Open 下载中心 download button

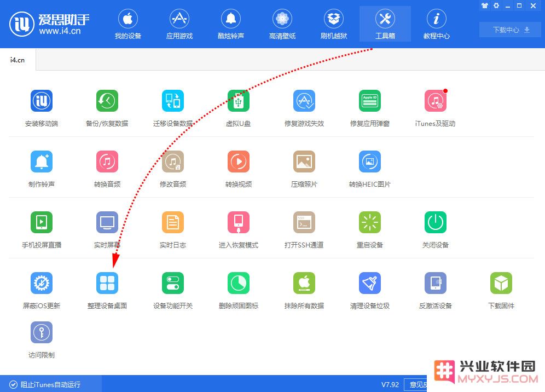510,30
